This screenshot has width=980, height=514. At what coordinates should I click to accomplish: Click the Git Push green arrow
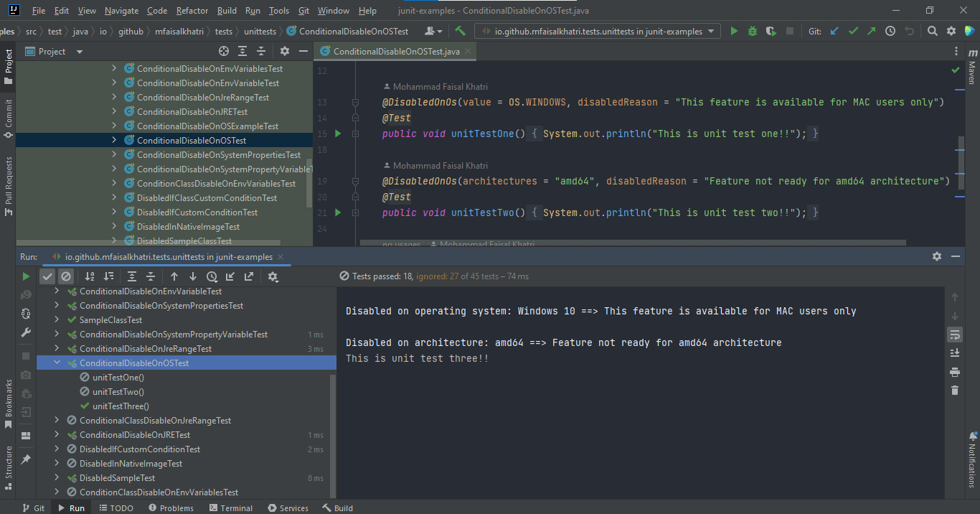pyautogui.click(x=871, y=31)
